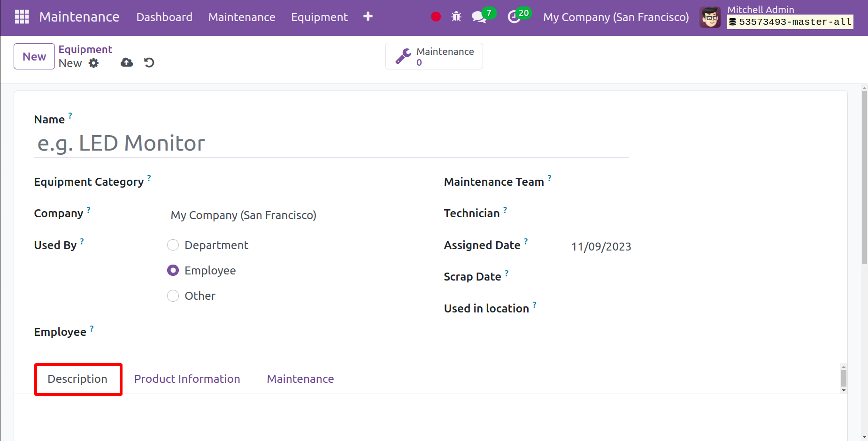Image resolution: width=868 pixels, height=441 pixels.
Task: Open the Equipment menu in navbar
Action: pos(319,17)
